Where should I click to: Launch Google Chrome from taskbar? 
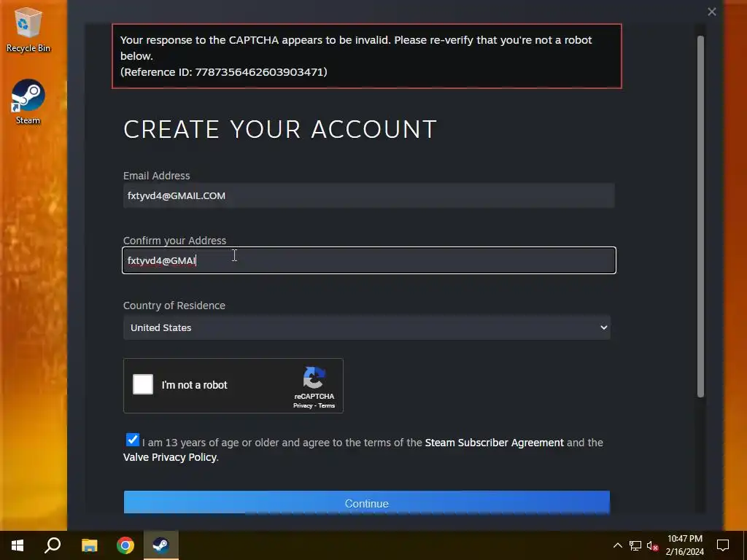(x=125, y=545)
